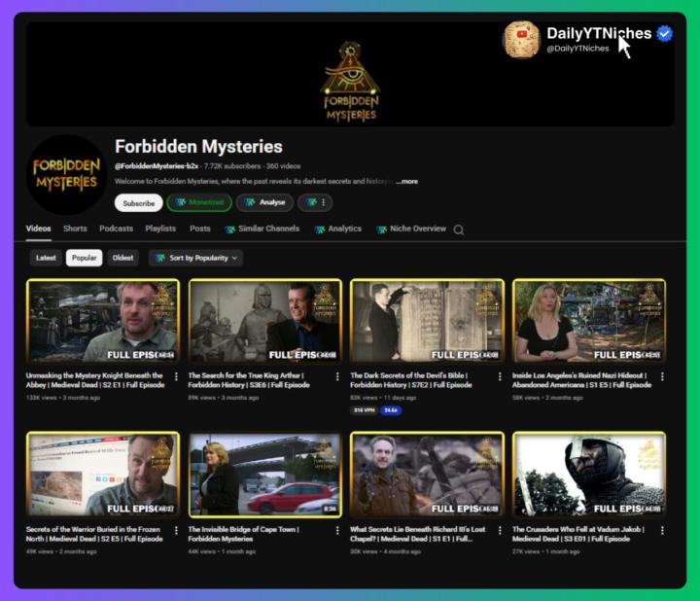This screenshot has width=700, height=601.
Task: Click the Subscribe button
Action: 139,203
